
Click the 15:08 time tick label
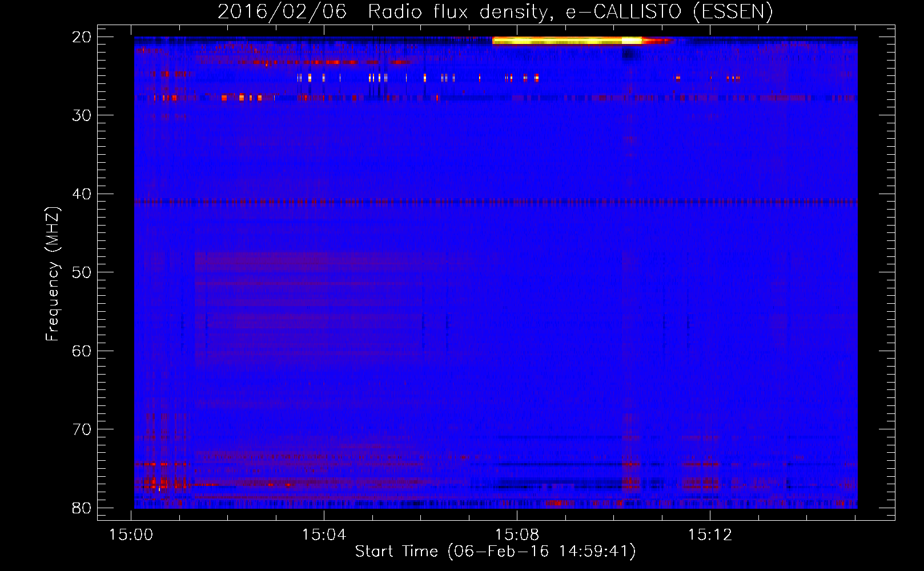point(517,535)
